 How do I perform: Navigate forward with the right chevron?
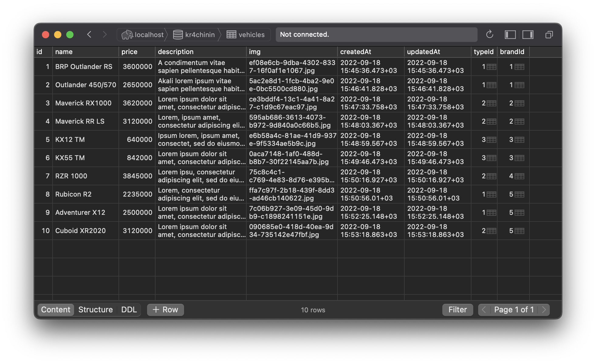[105, 35]
